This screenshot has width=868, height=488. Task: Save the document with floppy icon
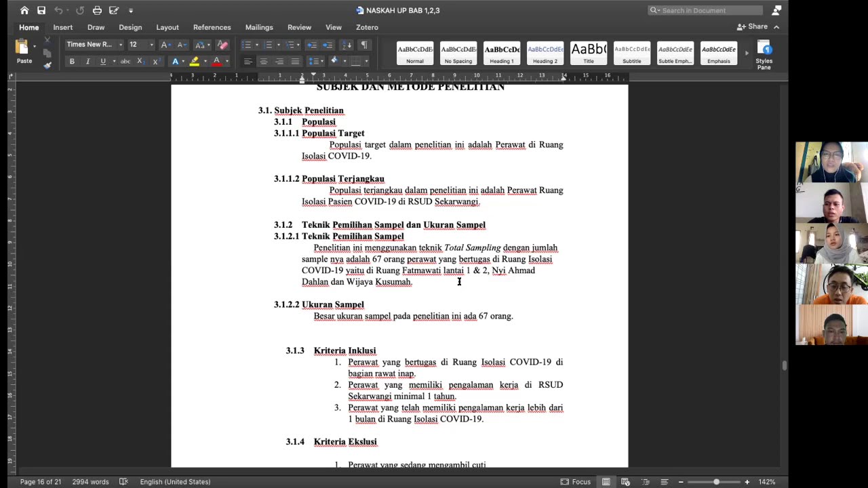tap(41, 10)
